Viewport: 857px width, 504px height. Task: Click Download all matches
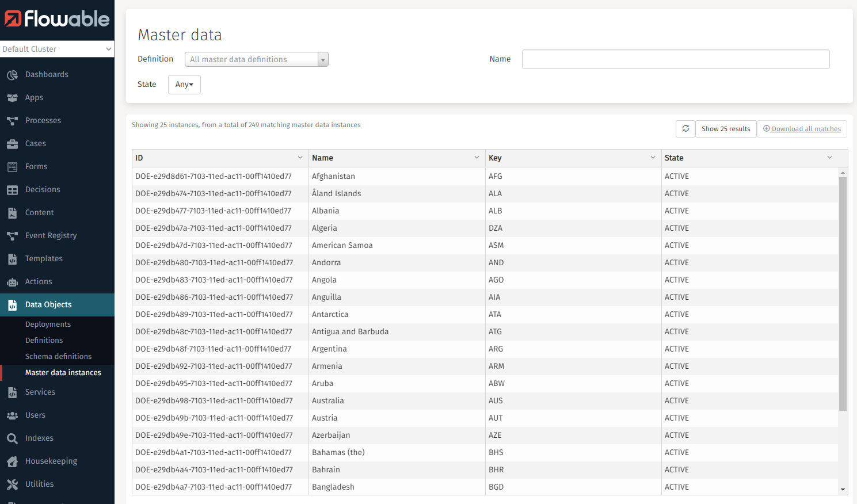802,128
